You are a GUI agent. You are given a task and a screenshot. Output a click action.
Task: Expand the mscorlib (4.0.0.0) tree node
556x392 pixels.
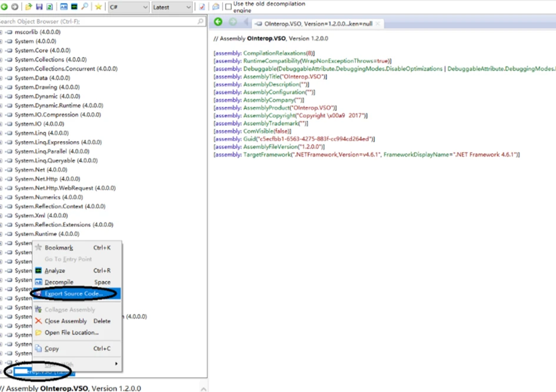2,32
